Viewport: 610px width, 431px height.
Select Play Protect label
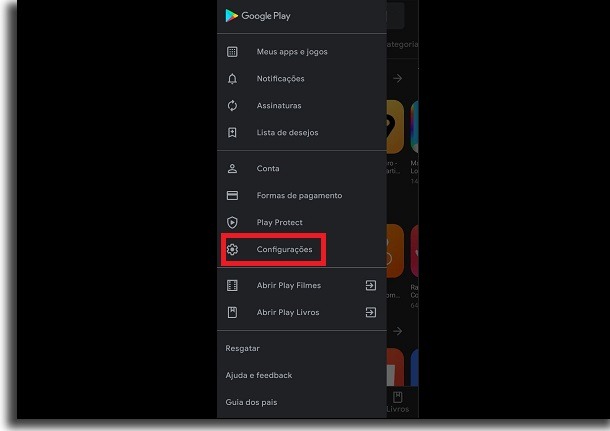coord(280,223)
